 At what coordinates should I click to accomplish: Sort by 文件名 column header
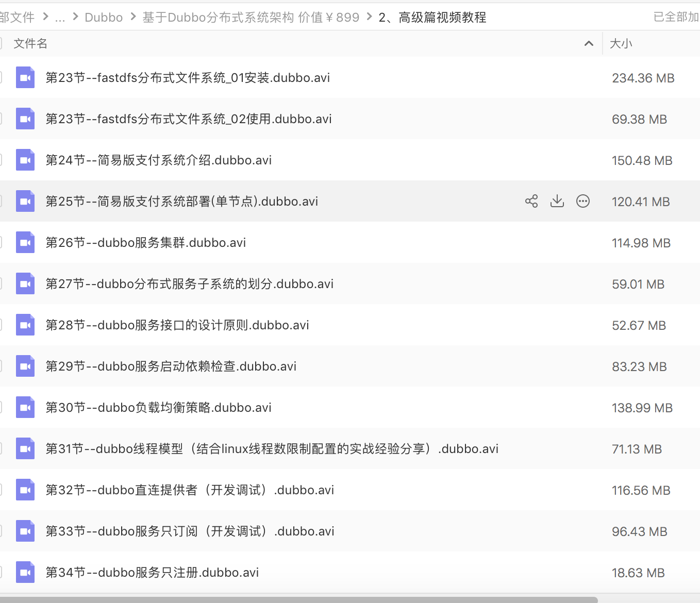tap(30, 44)
